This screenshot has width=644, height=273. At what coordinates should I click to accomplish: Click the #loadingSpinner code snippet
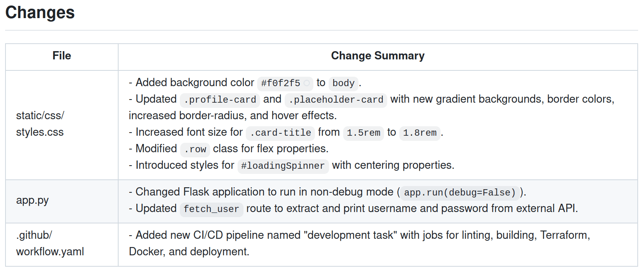pyautogui.click(x=283, y=166)
